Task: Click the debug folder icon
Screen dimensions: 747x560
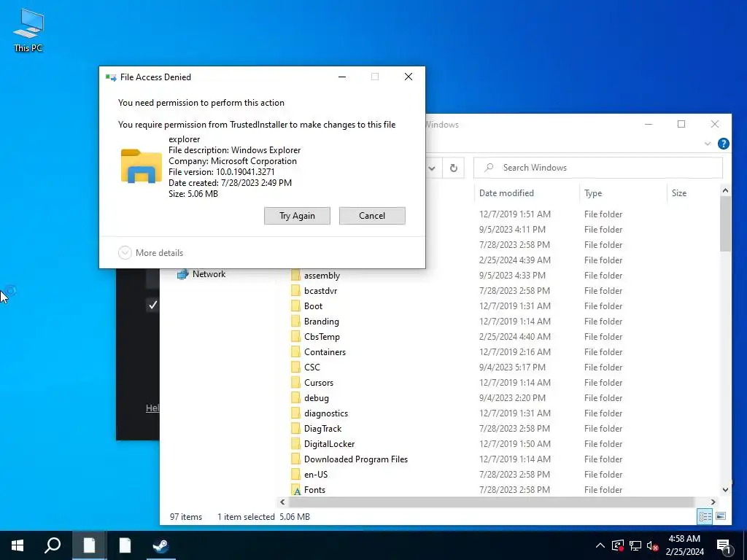Action: [296, 398]
